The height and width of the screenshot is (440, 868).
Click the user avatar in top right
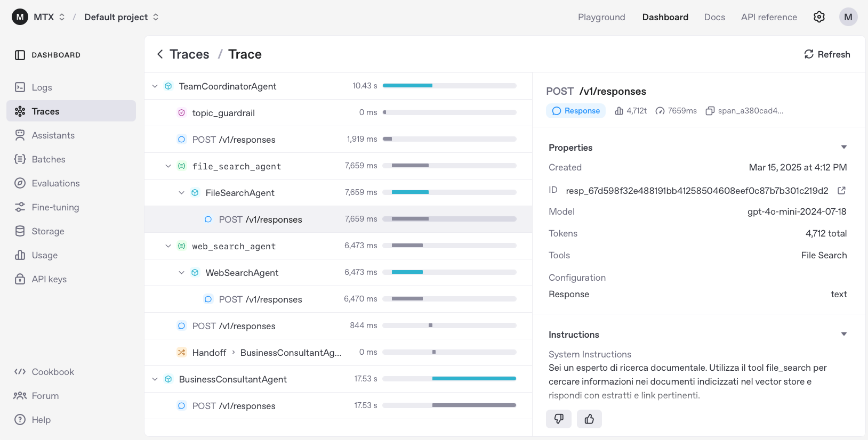click(848, 17)
